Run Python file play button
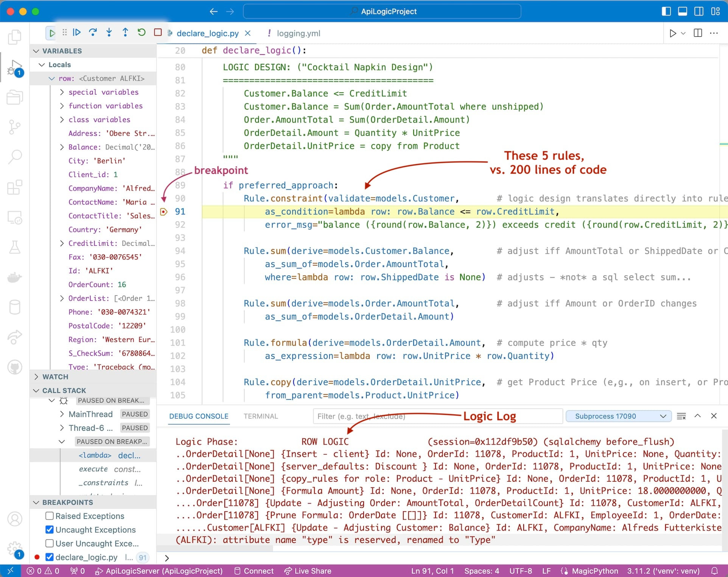 click(673, 33)
